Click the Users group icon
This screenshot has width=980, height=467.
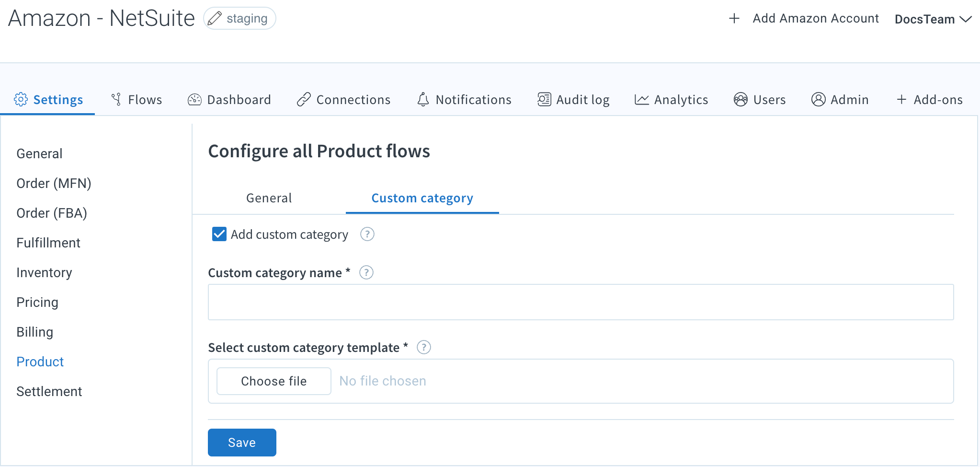[741, 99]
